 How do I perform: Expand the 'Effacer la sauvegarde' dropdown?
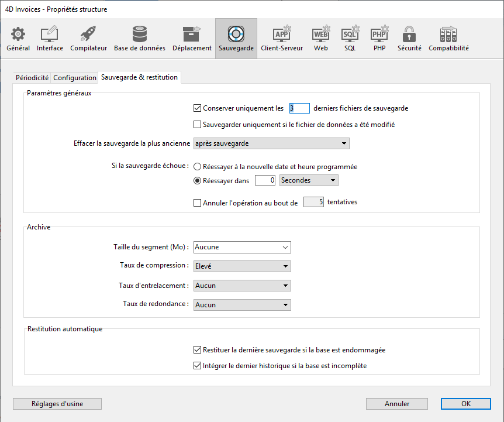271,143
